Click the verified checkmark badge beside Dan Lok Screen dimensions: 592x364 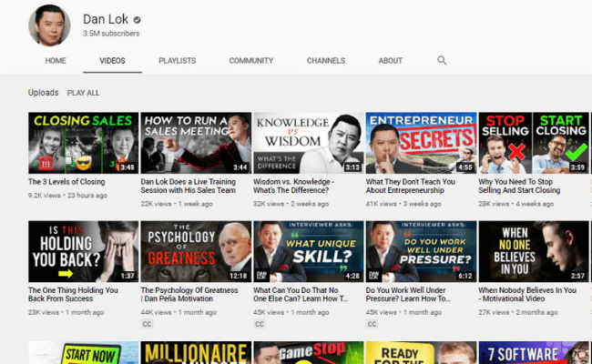(x=137, y=20)
